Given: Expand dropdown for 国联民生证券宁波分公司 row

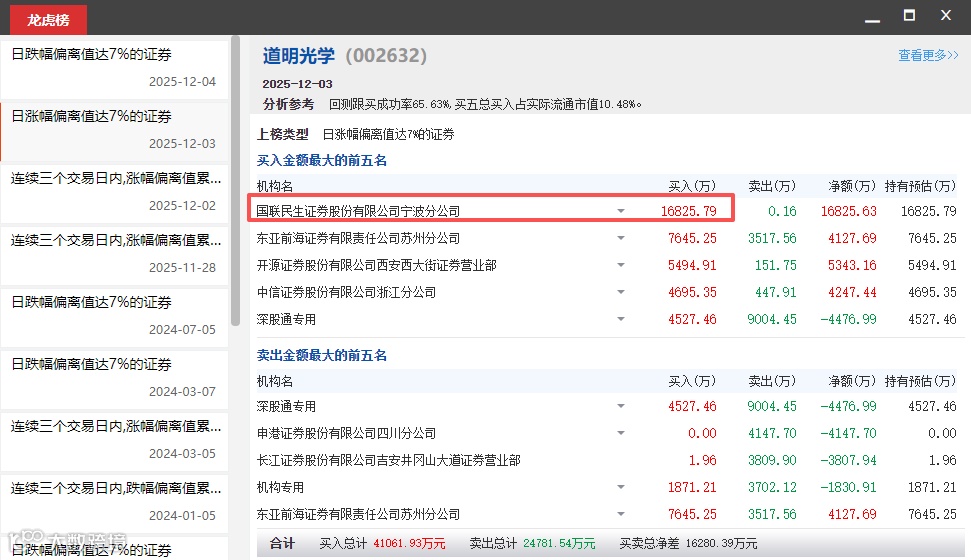Looking at the screenshot, I should click(620, 211).
